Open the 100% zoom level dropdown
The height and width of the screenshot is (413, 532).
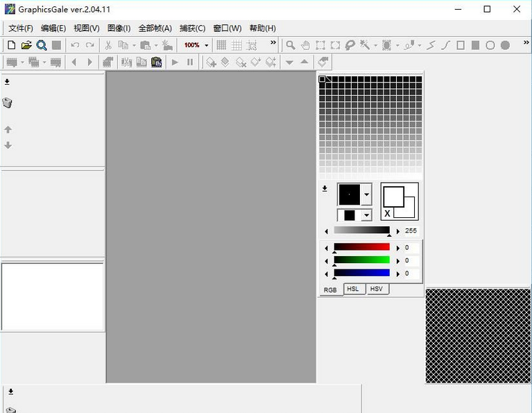[x=206, y=45]
